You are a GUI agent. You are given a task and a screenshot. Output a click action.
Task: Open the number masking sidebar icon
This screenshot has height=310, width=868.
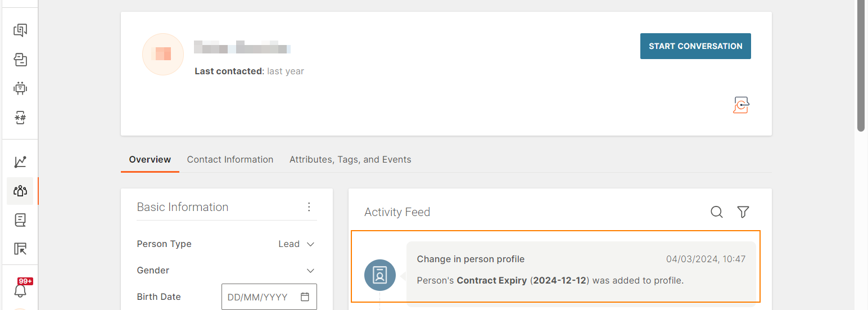(x=20, y=118)
